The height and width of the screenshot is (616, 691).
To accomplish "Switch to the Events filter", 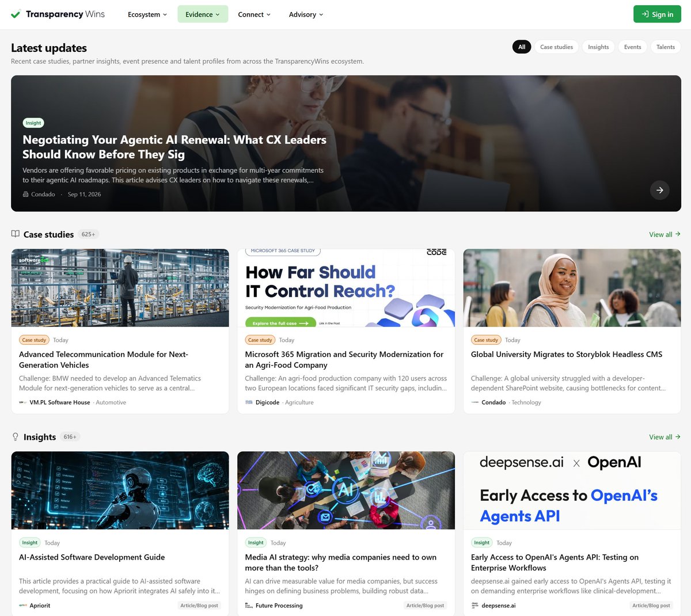I will [632, 47].
